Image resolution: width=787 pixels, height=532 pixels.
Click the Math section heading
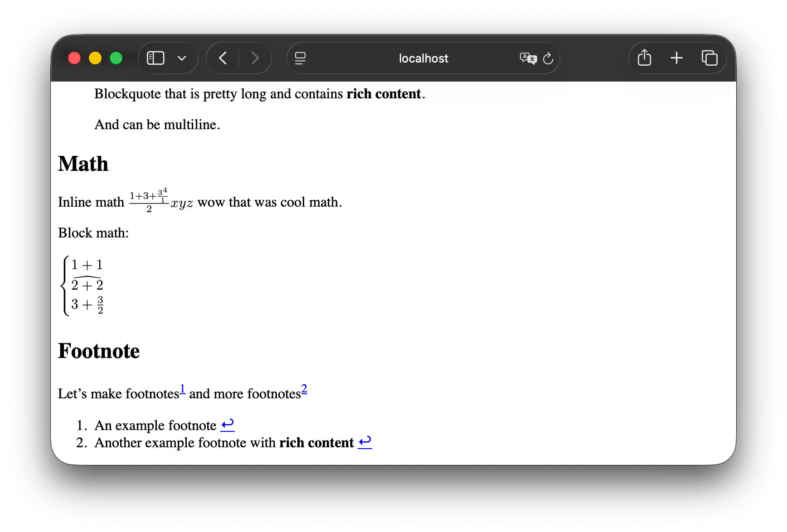[x=83, y=164]
